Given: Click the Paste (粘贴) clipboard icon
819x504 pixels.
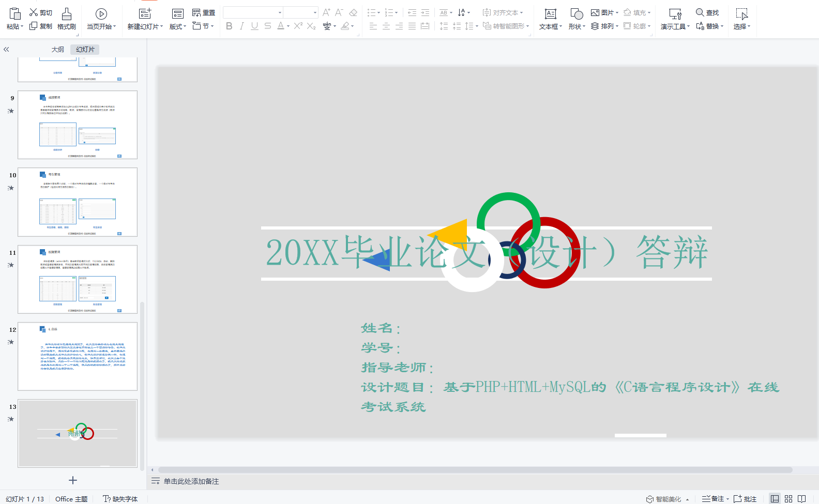Looking at the screenshot, I should tap(15, 14).
